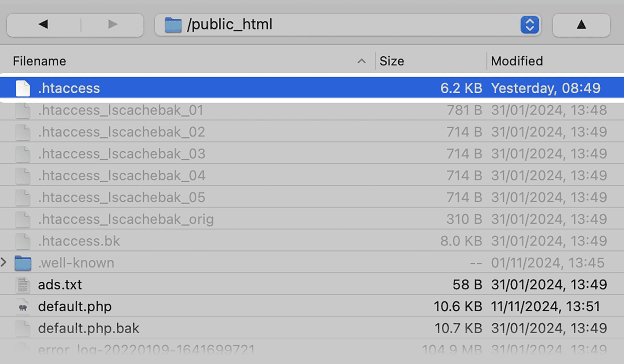Click the default.php file icon
Screen dimensions: 624x364
23,307
